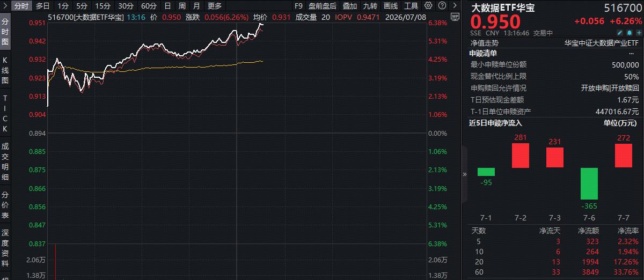Open K线图 in left sidebar
The image size is (644, 280).
(5, 70)
